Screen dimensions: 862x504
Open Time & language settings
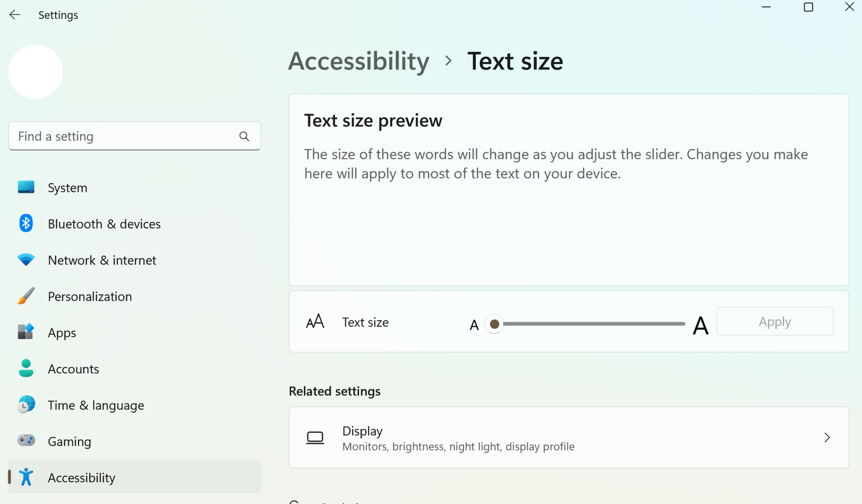[x=96, y=405]
